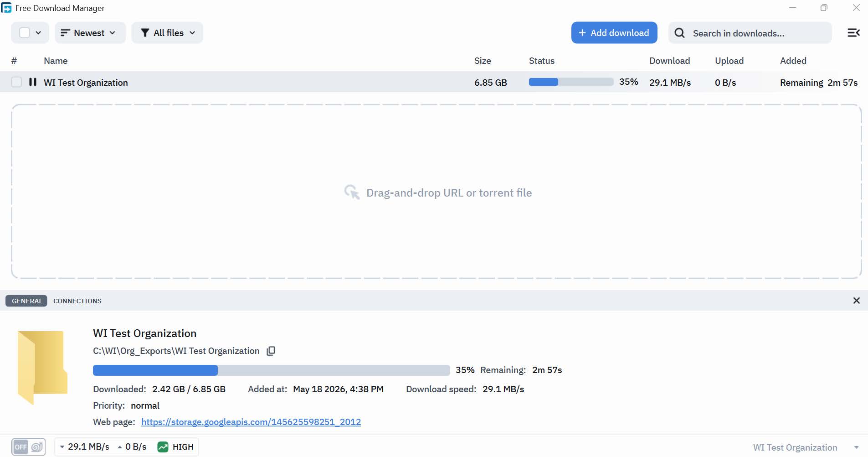The width and height of the screenshot is (868, 457).
Task: Expand the select-all checkbox dropdown arrow
Action: (38, 33)
